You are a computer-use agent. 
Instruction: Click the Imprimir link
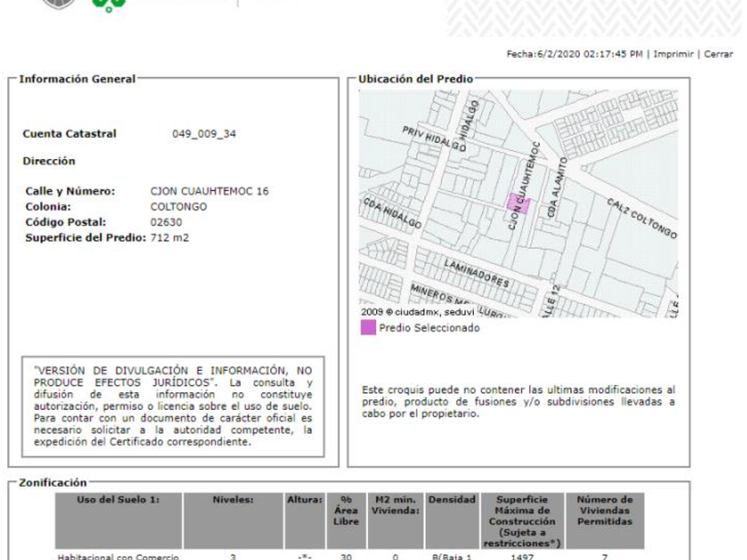click(673, 54)
